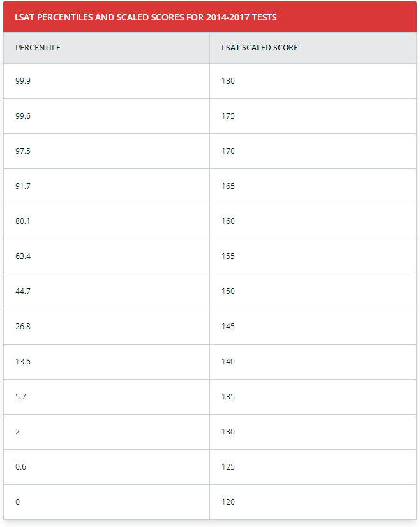Click the scaled score 165 cell
The width and height of the screenshot is (420, 527).
[313, 186]
